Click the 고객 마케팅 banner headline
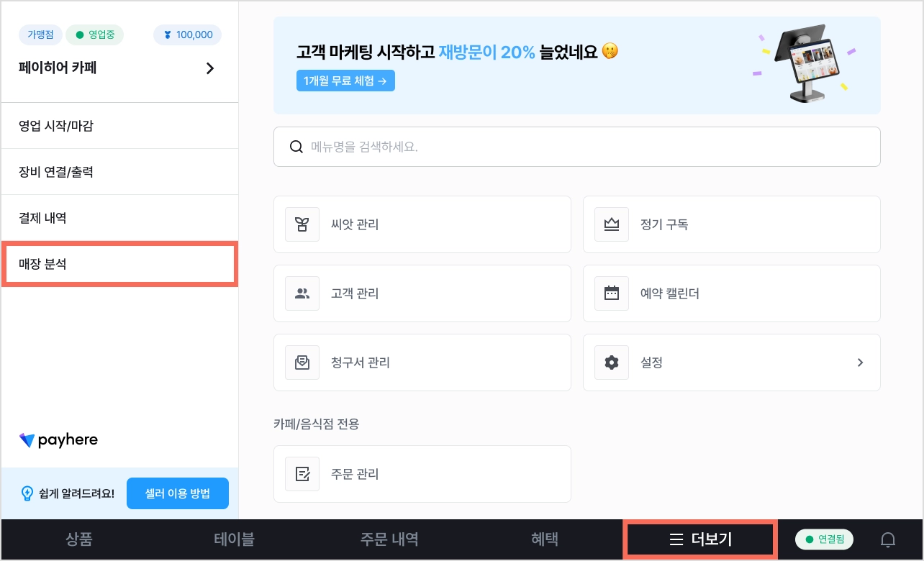Image resolution: width=924 pixels, height=561 pixels. 457,52
